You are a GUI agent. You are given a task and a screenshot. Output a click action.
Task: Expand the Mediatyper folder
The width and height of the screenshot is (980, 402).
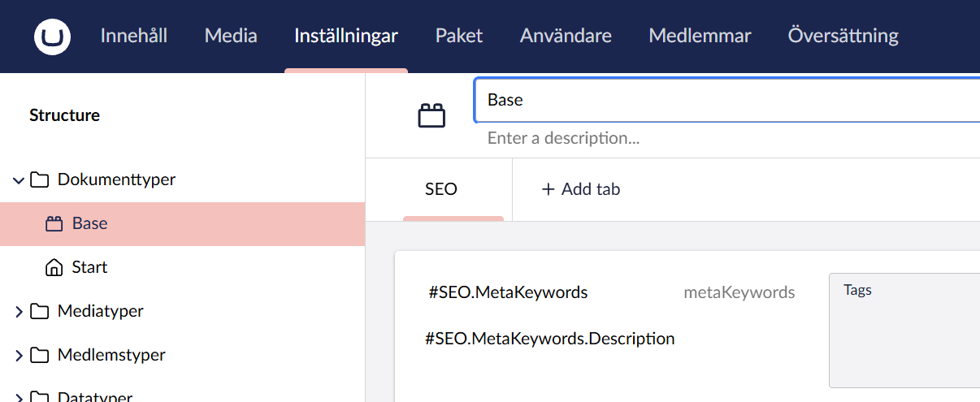[x=19, y=311]
